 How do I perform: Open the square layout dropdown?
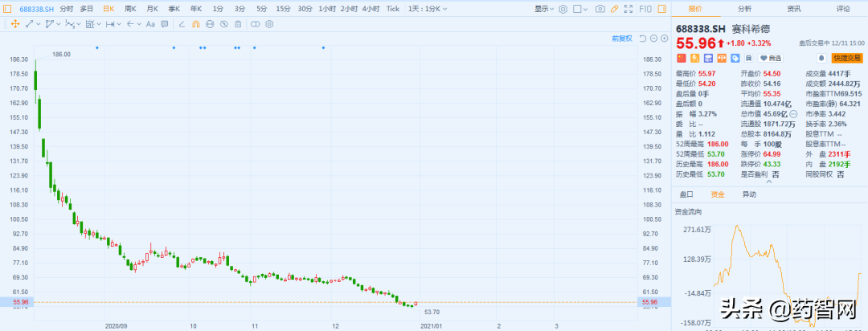pos(579,9)
